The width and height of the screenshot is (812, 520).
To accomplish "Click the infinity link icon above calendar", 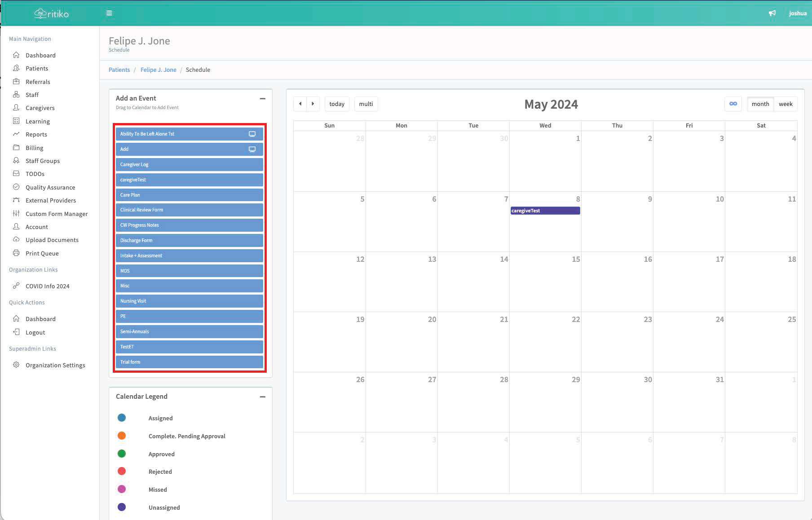I will pos(733,104).
